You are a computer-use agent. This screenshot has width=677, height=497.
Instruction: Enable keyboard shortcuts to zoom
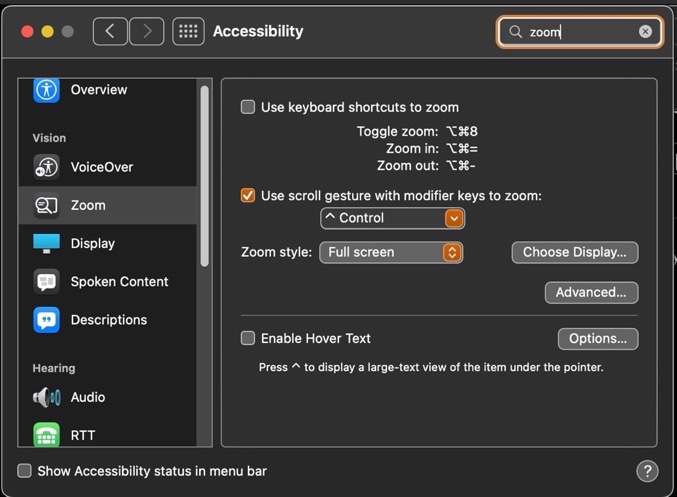point(248,107)
